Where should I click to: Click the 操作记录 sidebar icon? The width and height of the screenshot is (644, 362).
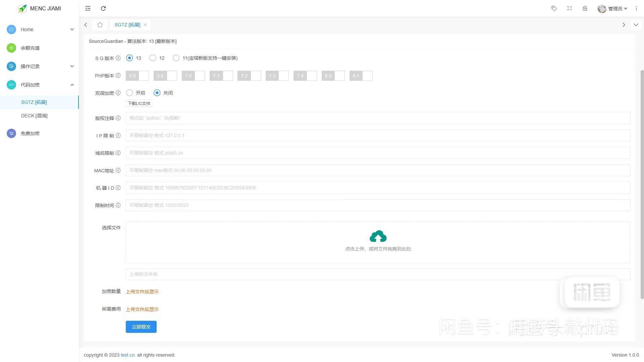11,66
